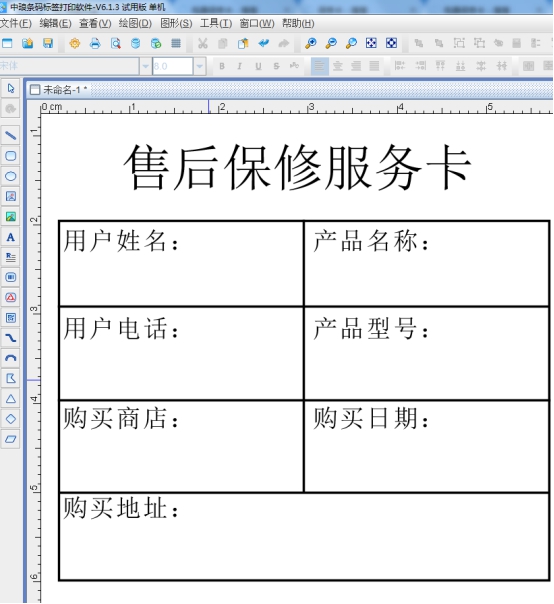Select the vector image insert tool
The image size is (554, 604).
pos(11,196)
